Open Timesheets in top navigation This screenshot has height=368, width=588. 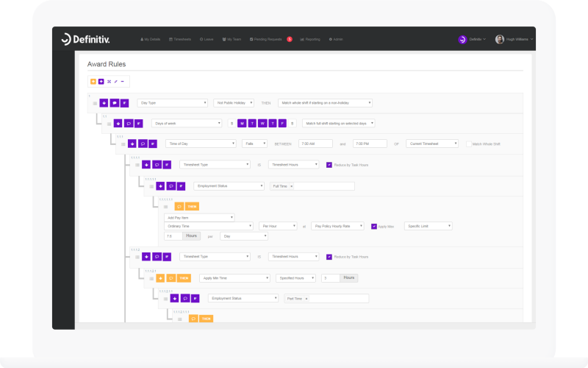coord(180,39)
